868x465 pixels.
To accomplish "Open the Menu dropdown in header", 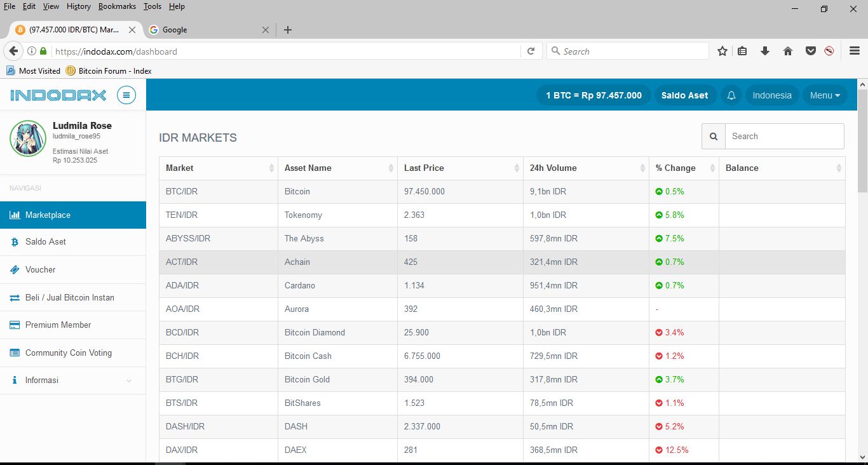I will (825, 95).
